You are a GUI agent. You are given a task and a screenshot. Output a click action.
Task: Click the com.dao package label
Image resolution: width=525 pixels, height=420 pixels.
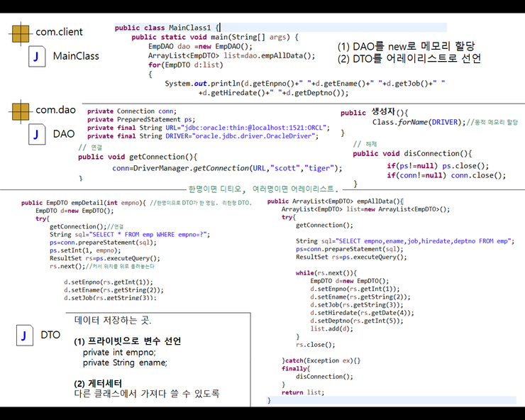click(x=55, y=110)
